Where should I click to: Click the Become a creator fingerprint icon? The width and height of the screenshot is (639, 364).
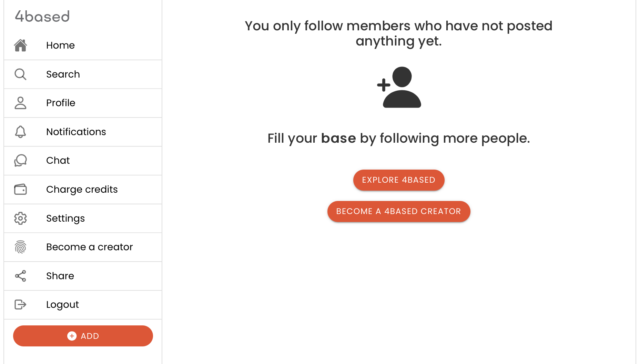click(20, 247)
